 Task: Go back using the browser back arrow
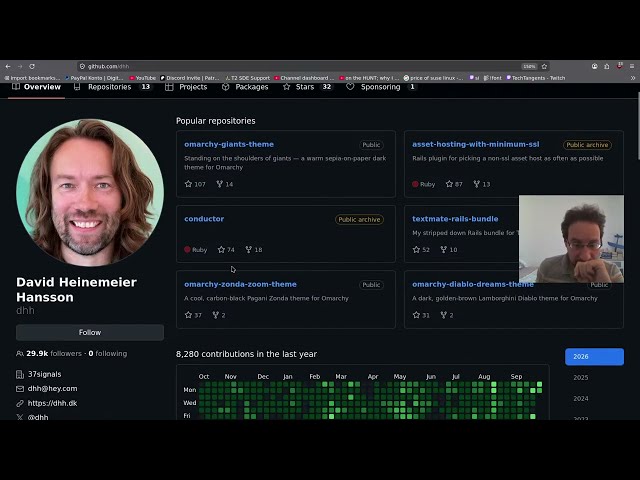point(8,66)
